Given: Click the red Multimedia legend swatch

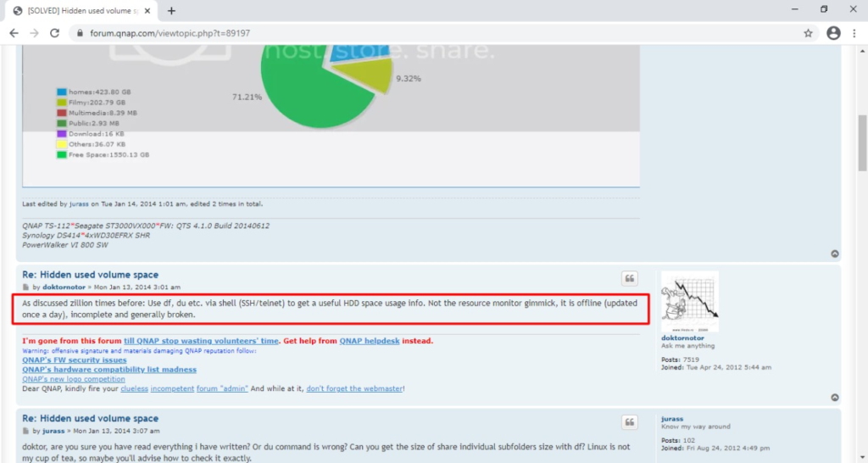Looking at the screenshot, I should pos(61,113).
